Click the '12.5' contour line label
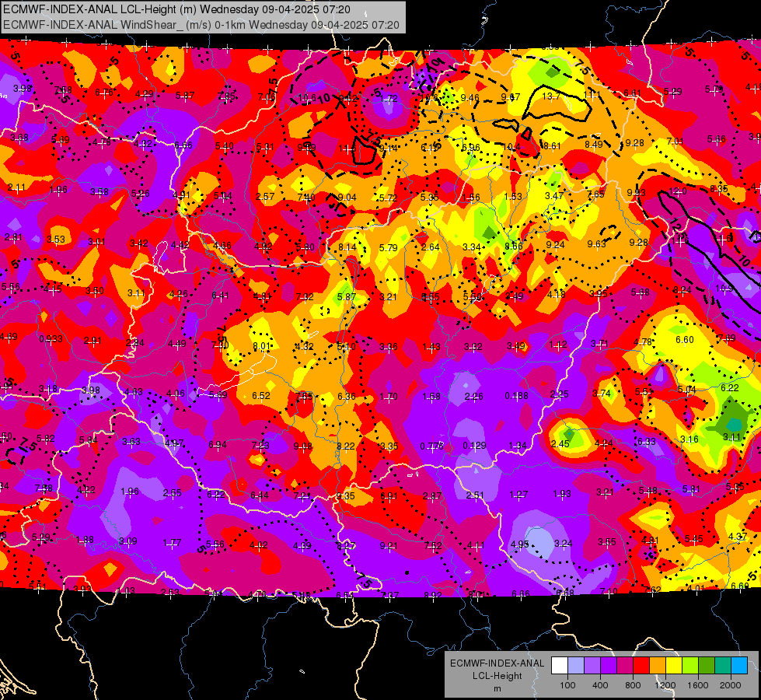 point(679,229)
